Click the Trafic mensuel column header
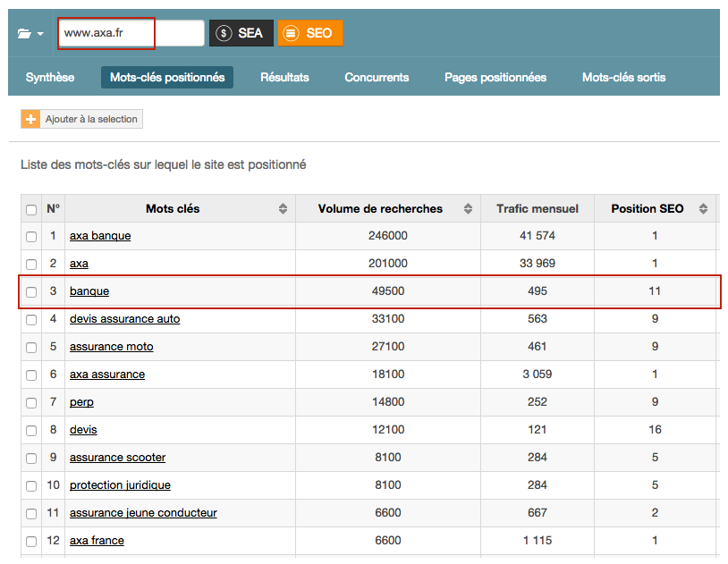728x564 pixels. coord(538,209)
